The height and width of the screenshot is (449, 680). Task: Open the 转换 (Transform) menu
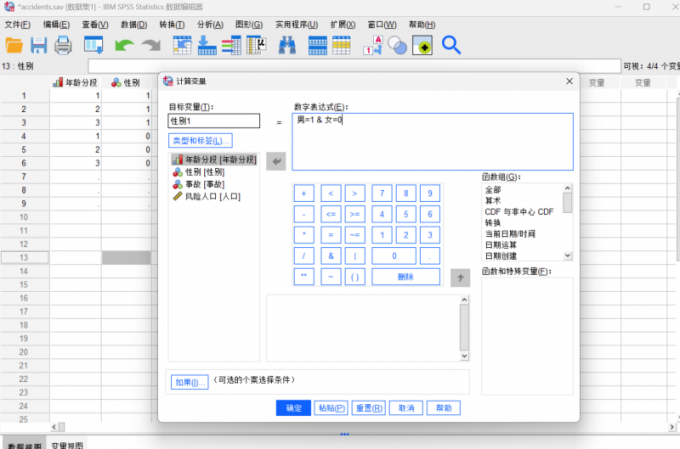pos(172,24)
